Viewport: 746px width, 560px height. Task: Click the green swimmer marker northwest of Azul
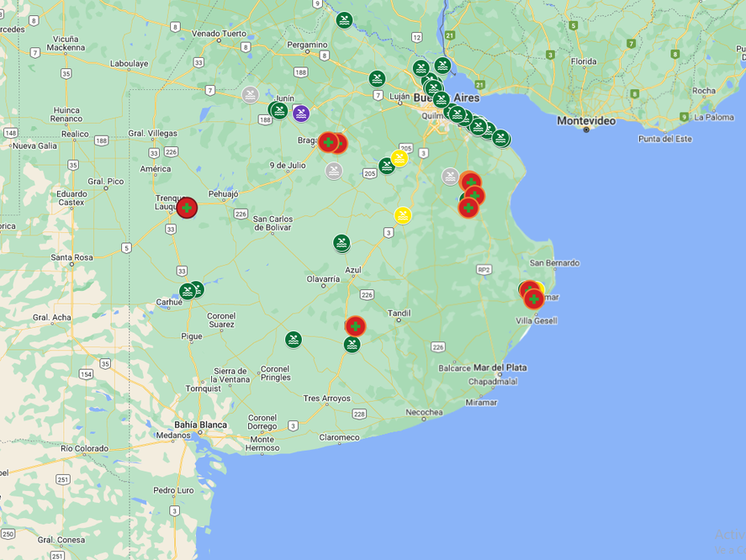[x=341, y=243]
